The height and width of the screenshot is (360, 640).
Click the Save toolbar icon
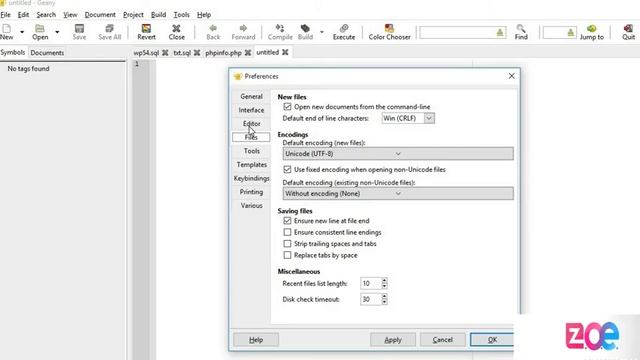[x=79, y=32]
